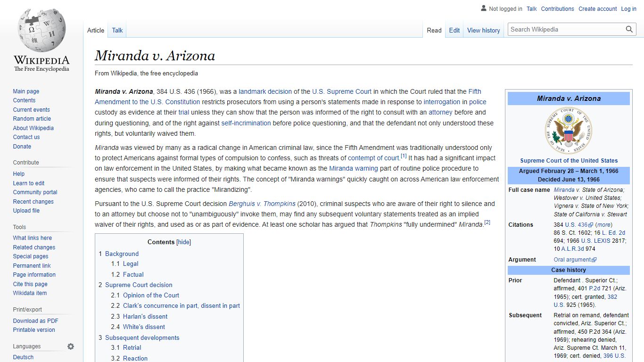Open the infobox Oral argument link
The width and height of the screenshot is (644, 362).
[x=572, y=260]
